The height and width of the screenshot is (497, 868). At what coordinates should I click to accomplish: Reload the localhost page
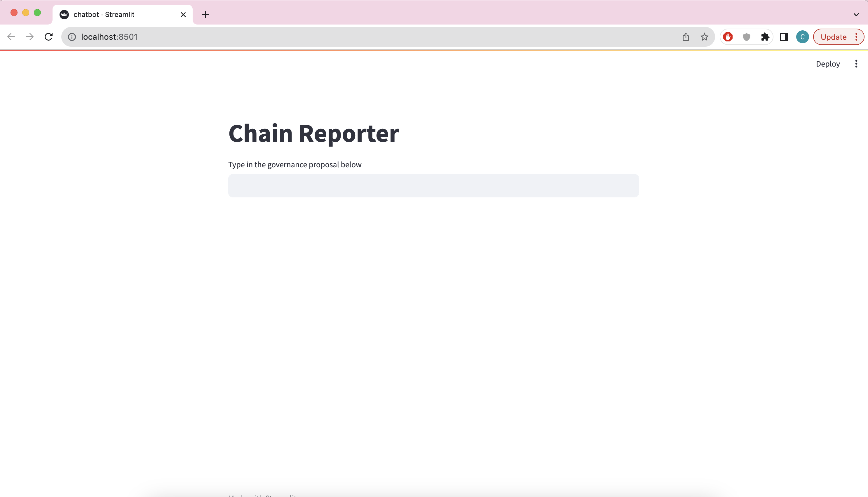pyautogui.click(x=49, y=37)
